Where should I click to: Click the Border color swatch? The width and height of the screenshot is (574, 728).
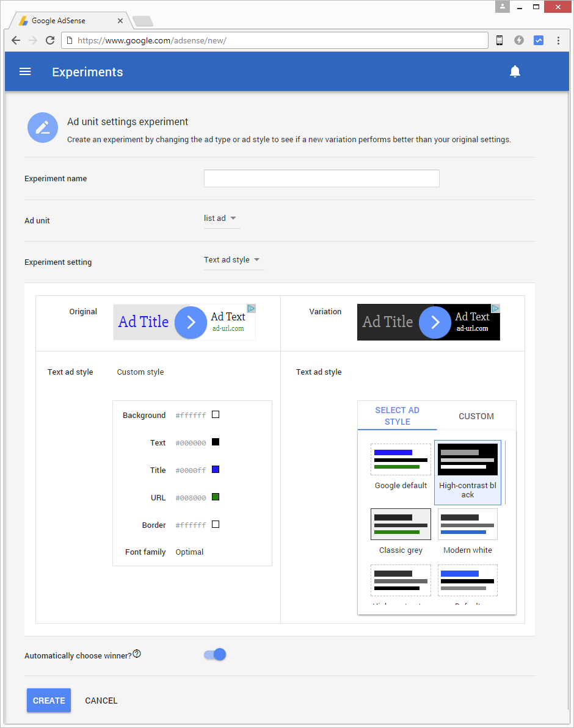216,524
